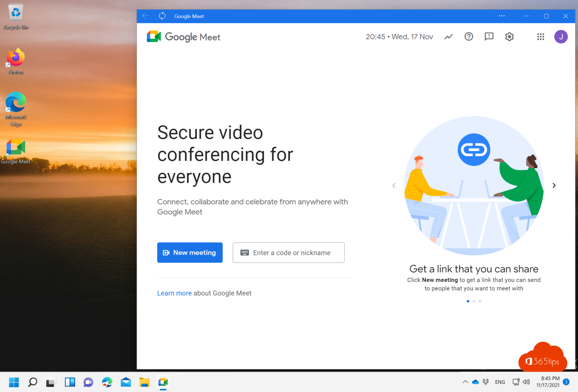Viewport: 578px width, 392px height.
Task: Click the Google Meet taskbar icon
Action: [x=163, y=382]
